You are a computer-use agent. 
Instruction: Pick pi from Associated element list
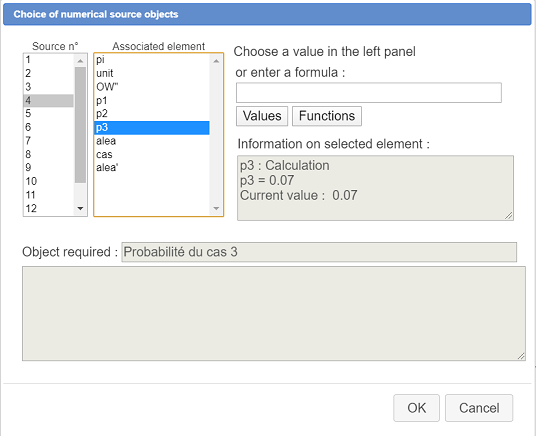(x=152, y=60)
